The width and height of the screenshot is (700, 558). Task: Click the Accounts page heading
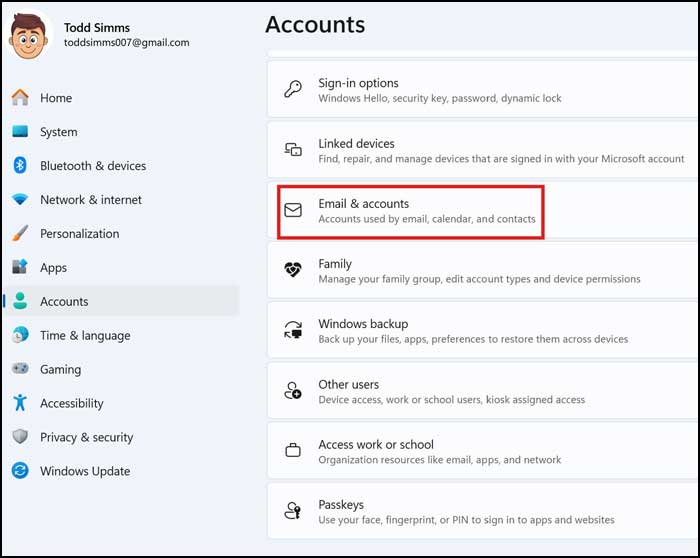tap(315, 25)
